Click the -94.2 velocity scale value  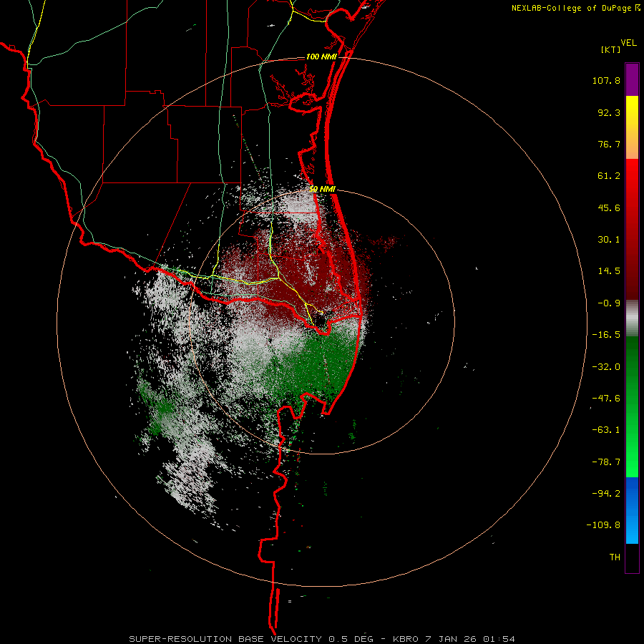pos(606,493)
